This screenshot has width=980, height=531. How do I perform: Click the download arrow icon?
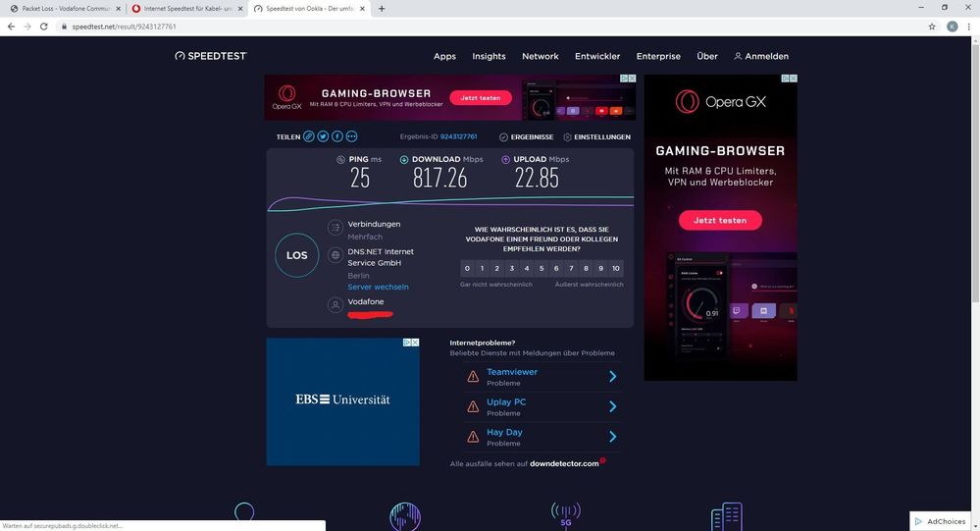pos(404,159)
